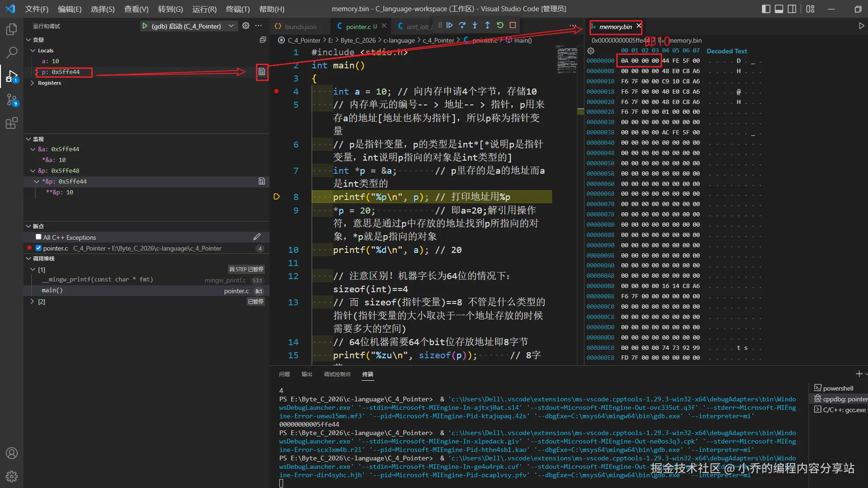Edit condition of All C++ Exceptions breakpoint

pos(257,237)
